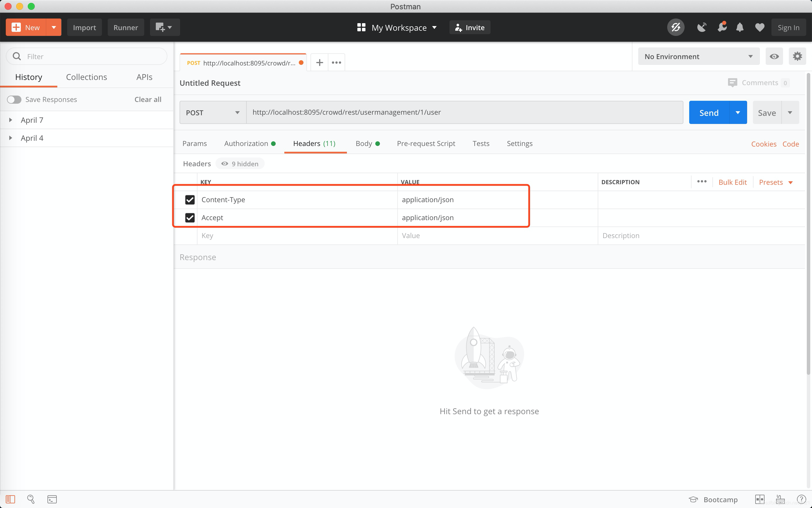Viewport: 812px width, 508px height.
Task: Click the Import button
Action: pos(84,27)
